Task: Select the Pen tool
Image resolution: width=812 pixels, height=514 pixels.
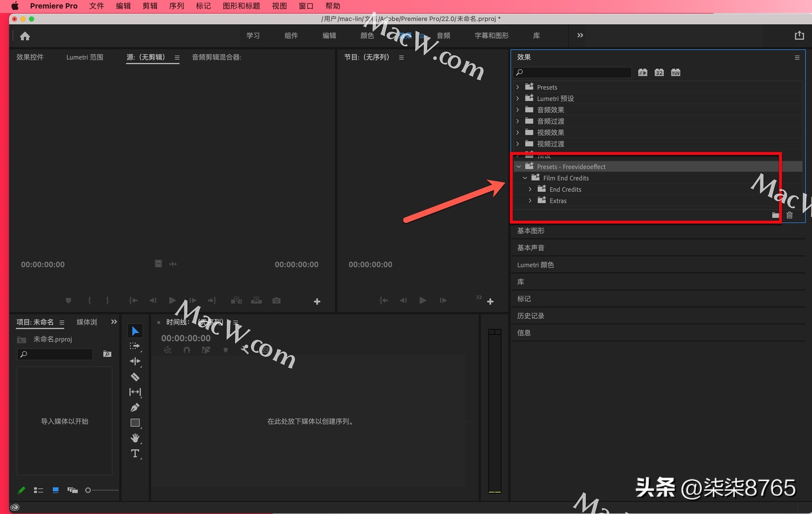Action: tap(135, 407)
